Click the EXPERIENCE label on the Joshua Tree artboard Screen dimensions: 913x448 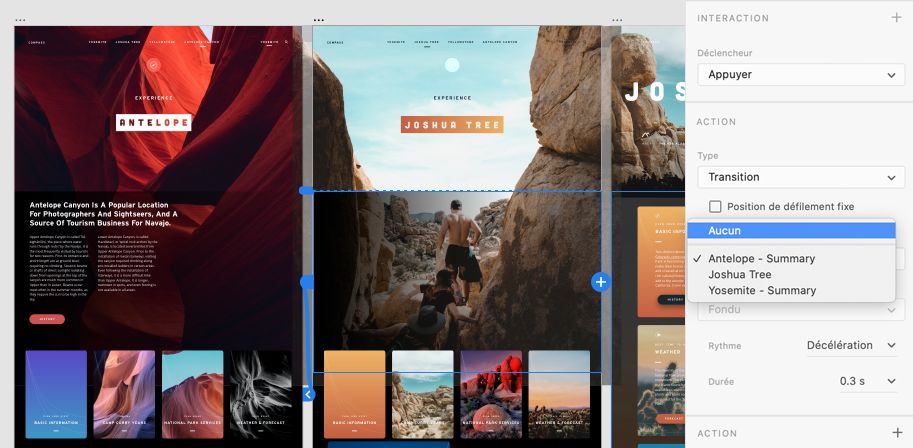click(452, 98)
